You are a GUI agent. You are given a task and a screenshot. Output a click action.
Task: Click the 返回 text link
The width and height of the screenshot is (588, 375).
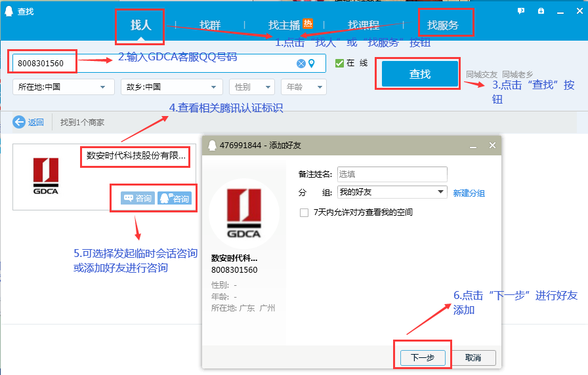[36, 123]
